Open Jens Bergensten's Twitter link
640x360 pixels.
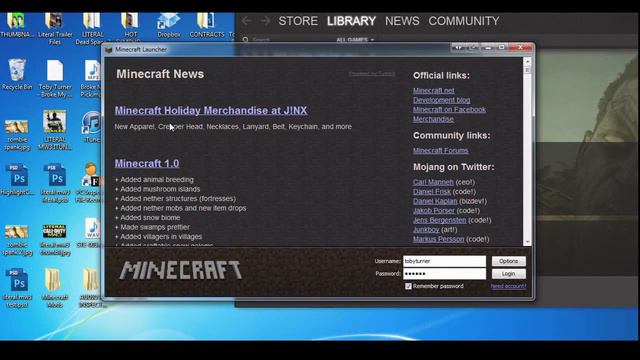[x=439, y=220]
